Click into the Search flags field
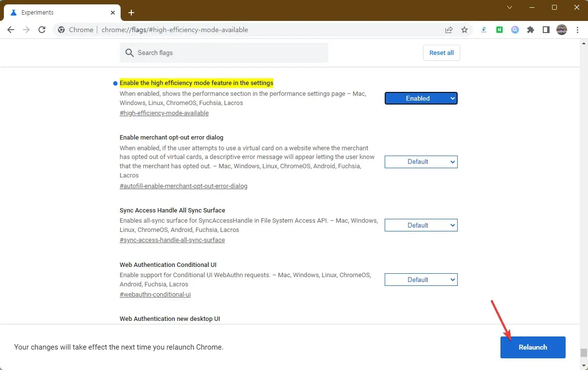This screenshot has height=370, width=588. point(224,53)
